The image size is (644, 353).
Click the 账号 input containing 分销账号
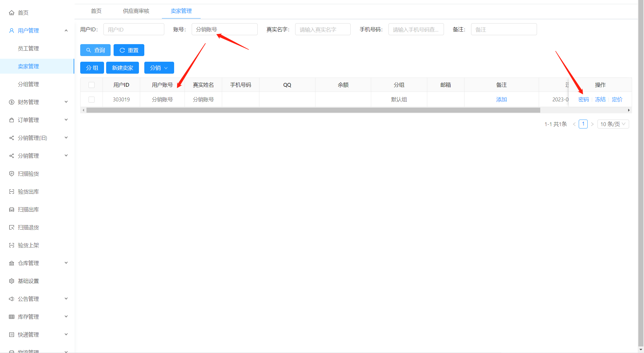point(225,29)
